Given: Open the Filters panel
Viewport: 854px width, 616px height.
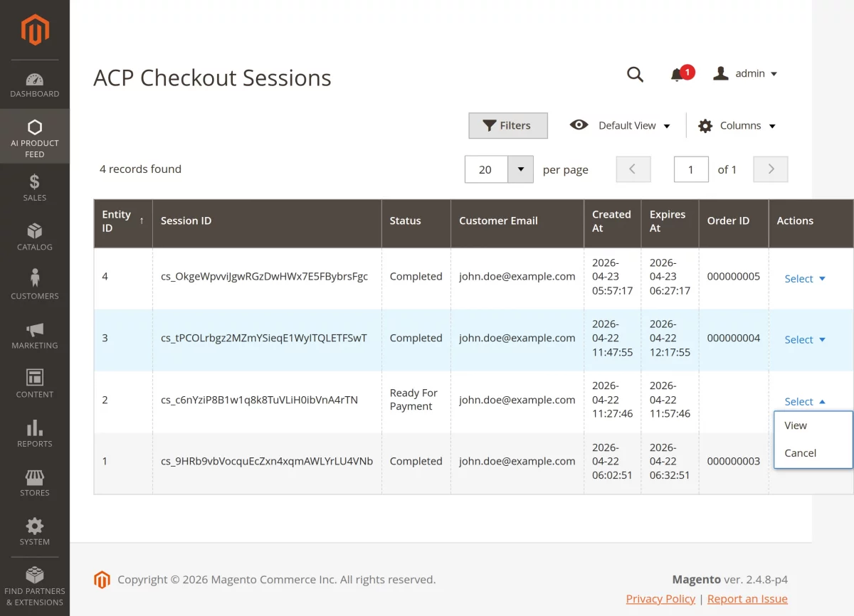Looking at the screenshot, I should click(507, 125).
